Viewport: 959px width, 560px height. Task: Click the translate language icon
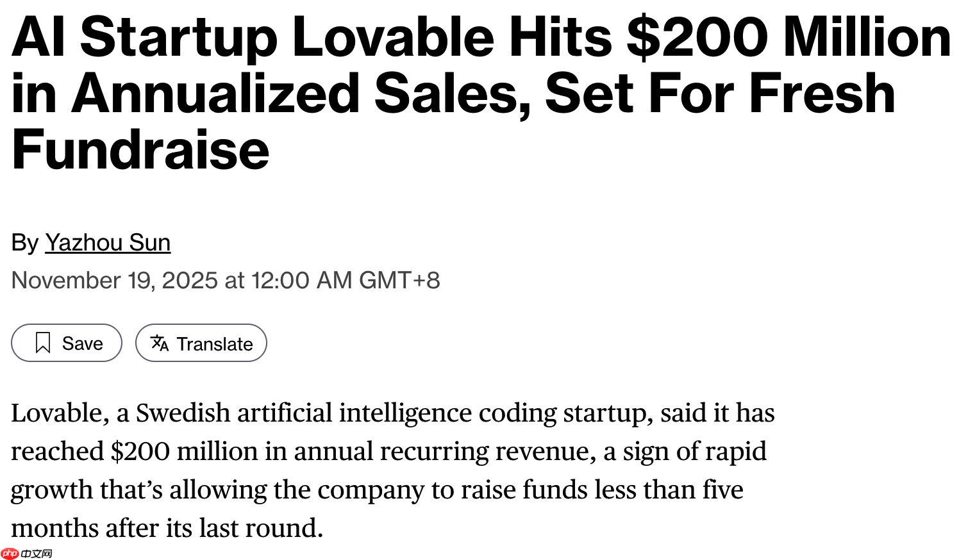click(x=159, y=343)
